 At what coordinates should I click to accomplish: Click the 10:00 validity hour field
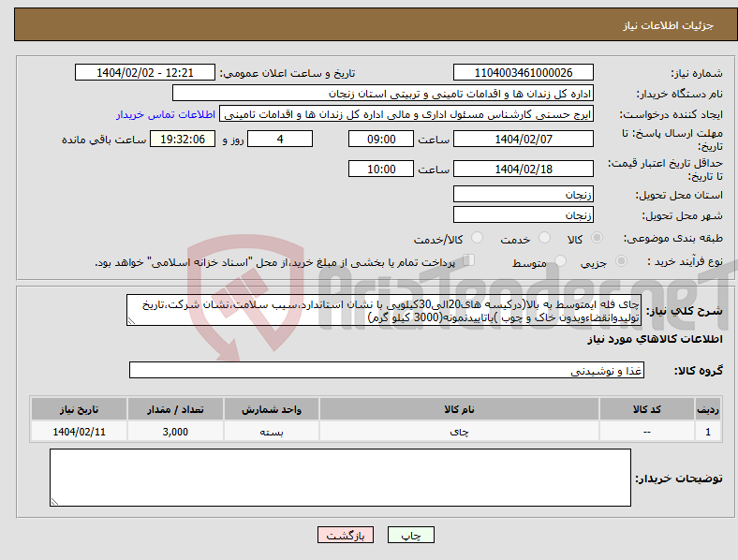(381, 169)
